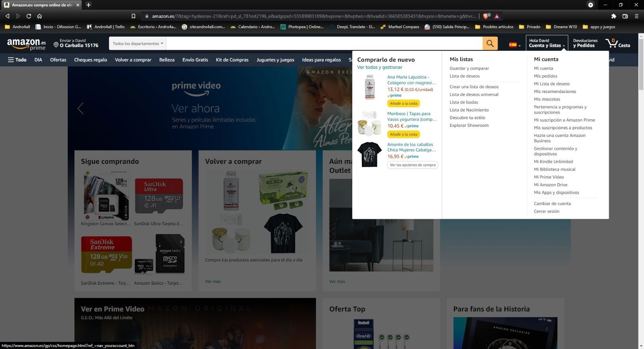The image size is (644, 349).
Task: Open the browser wallet icon
Action: [625, 16]
